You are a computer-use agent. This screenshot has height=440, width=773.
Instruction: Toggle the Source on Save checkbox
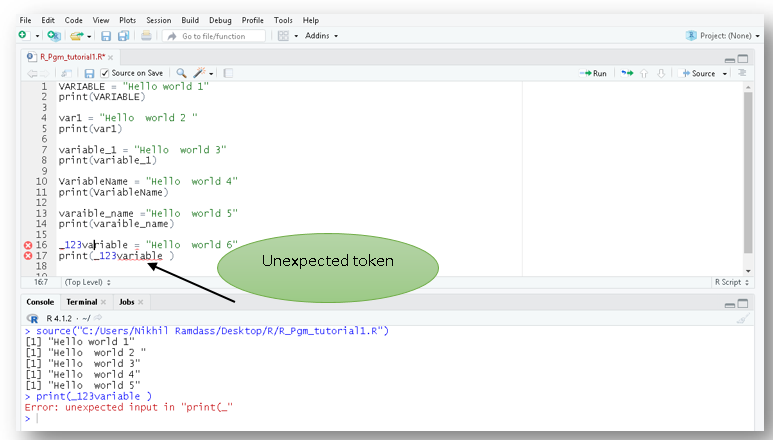(x=105, y=73)
